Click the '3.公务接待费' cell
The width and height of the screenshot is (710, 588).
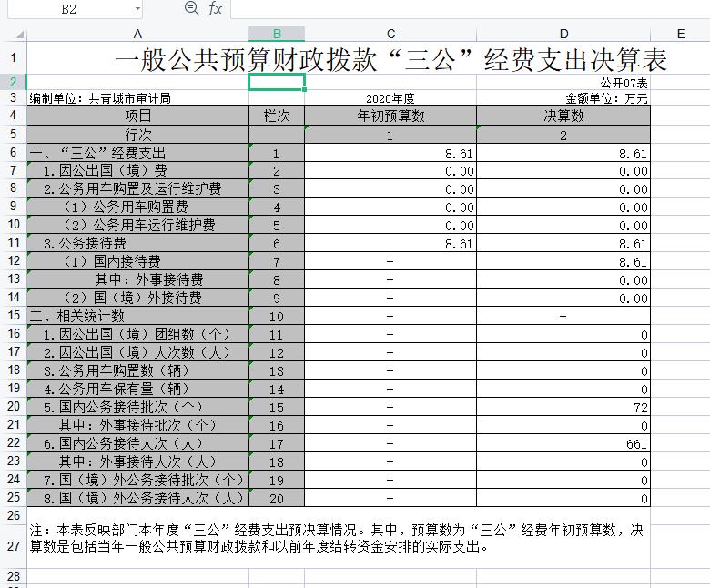(x=137, y=244)
